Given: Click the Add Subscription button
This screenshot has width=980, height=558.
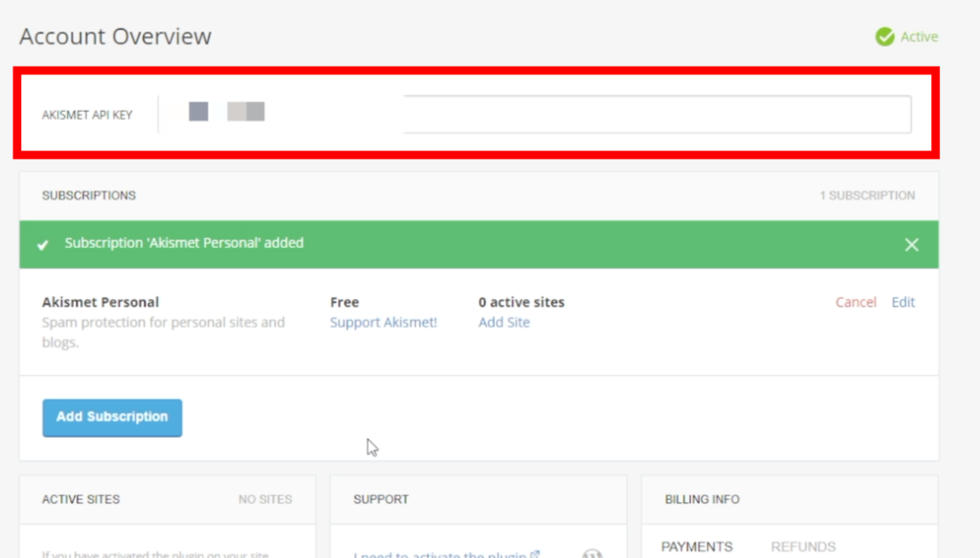Looking at the screenshot, I should tap(113, 417).
